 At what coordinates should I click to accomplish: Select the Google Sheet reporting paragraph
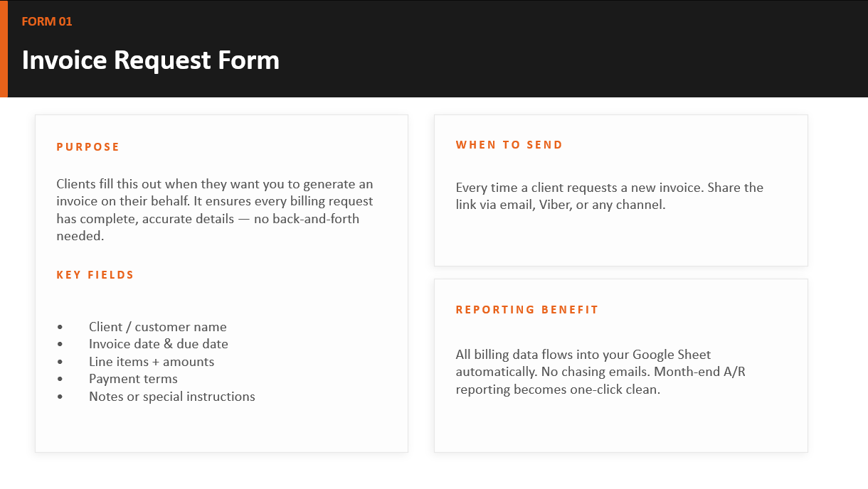[x=600, y=372]
